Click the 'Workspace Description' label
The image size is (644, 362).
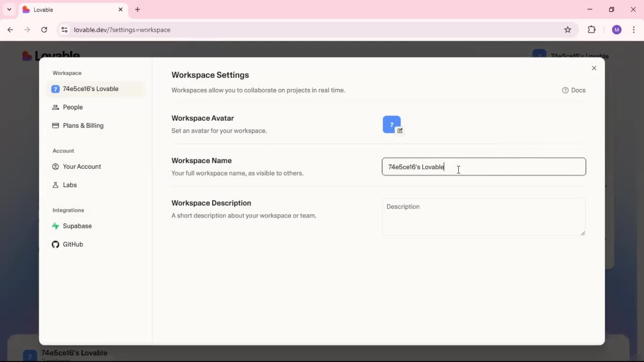click(211, 203)
